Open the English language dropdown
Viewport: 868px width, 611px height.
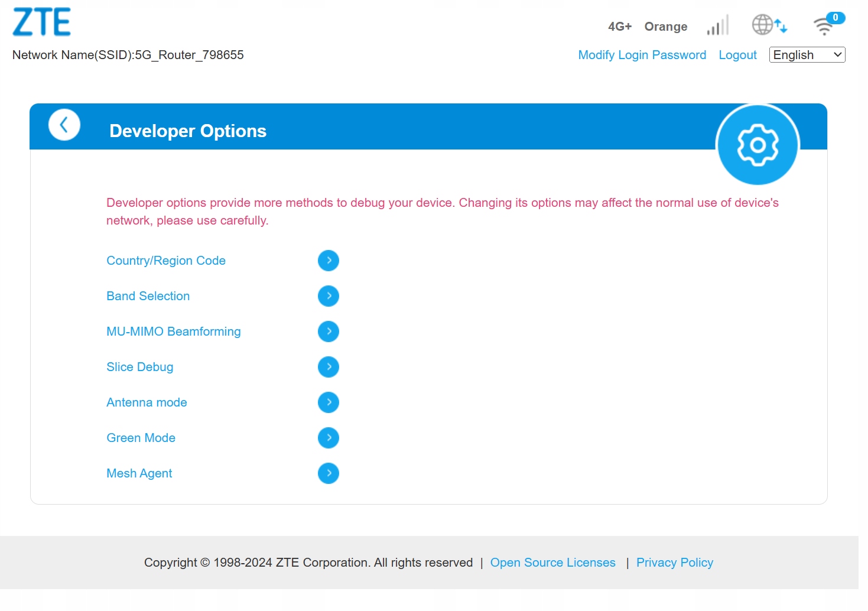[807, 55]
